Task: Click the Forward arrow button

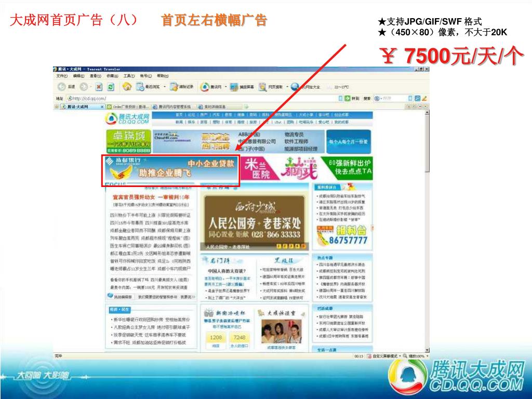Action: tap(84, 87)
